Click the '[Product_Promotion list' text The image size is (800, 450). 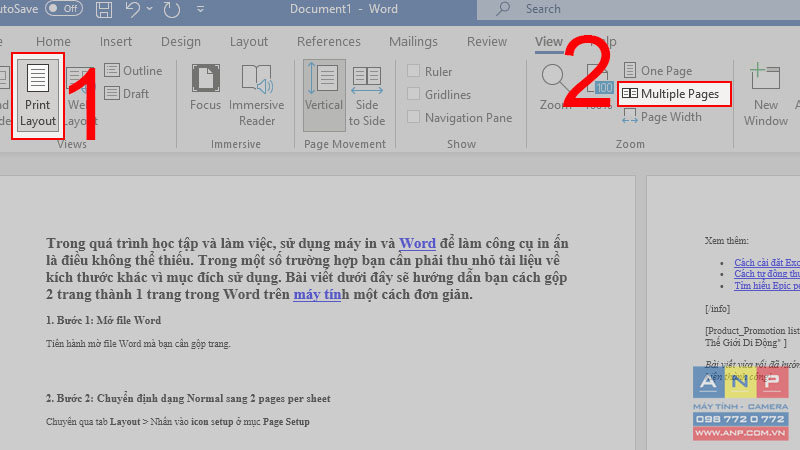click(752, 331)
